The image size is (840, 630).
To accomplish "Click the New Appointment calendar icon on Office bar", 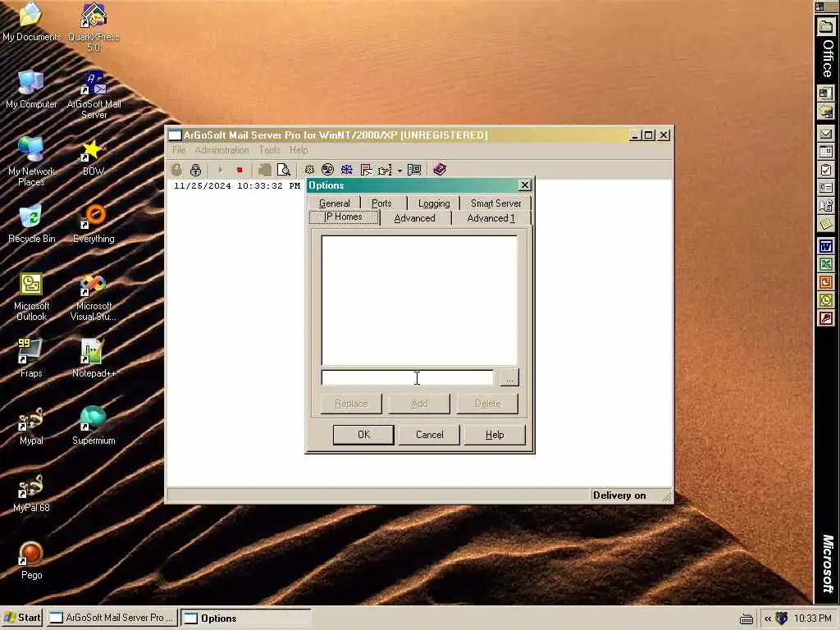I will [825, 152].
